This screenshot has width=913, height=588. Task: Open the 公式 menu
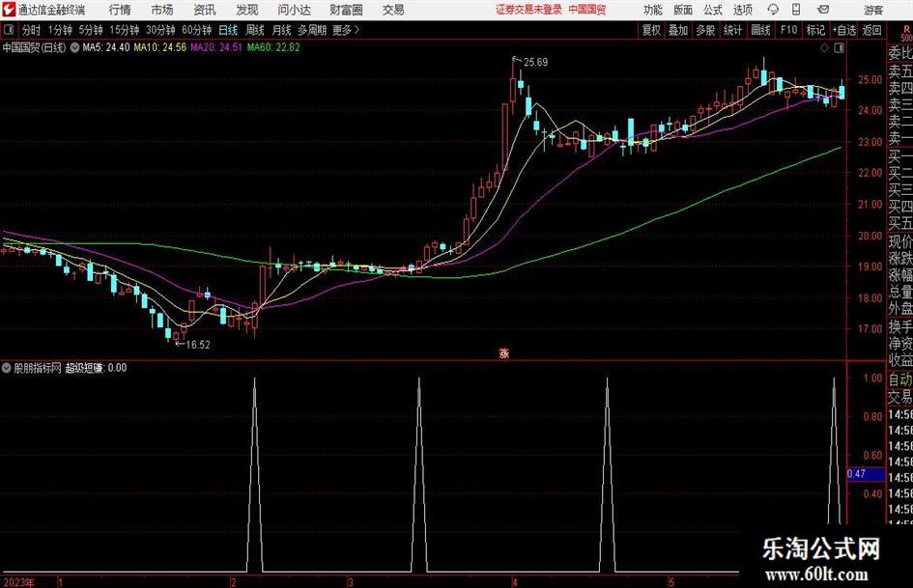713,10
